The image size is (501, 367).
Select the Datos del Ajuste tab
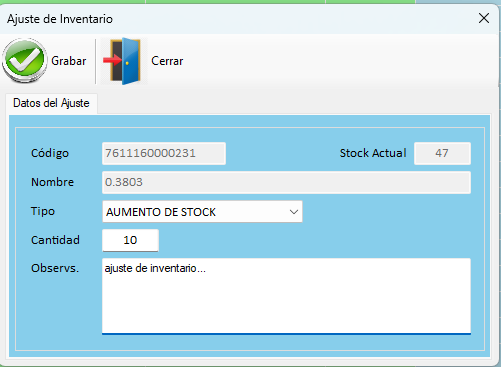[x=51, y=103]
